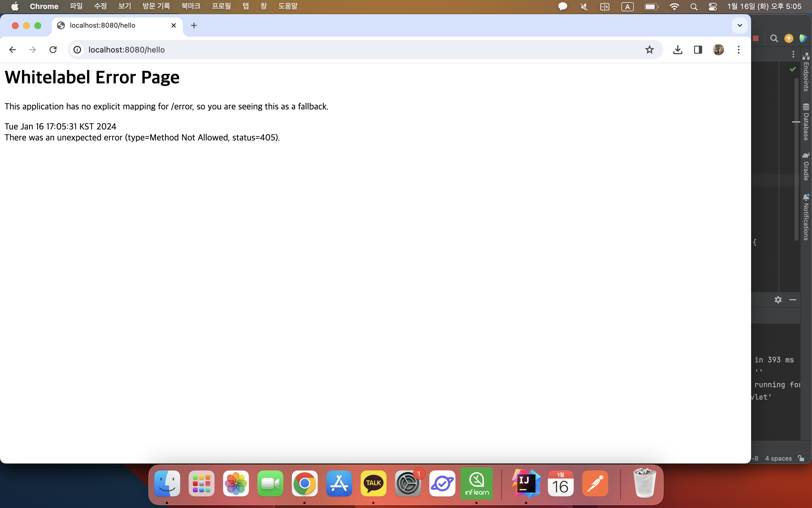
Task: Click the green inspection checkmark in IntelliJ
Action: (793, 69)
